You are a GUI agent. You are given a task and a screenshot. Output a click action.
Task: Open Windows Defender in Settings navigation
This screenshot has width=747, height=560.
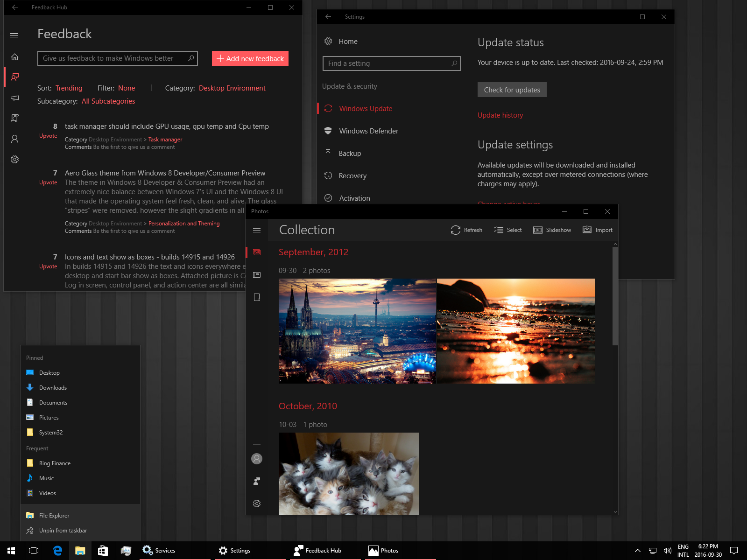368,131
